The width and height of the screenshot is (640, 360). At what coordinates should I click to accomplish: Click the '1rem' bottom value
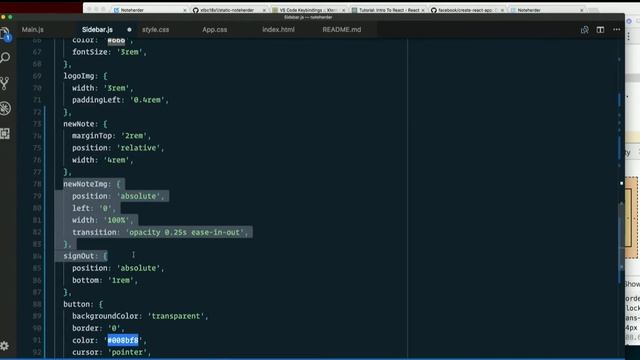coord(121,280)
